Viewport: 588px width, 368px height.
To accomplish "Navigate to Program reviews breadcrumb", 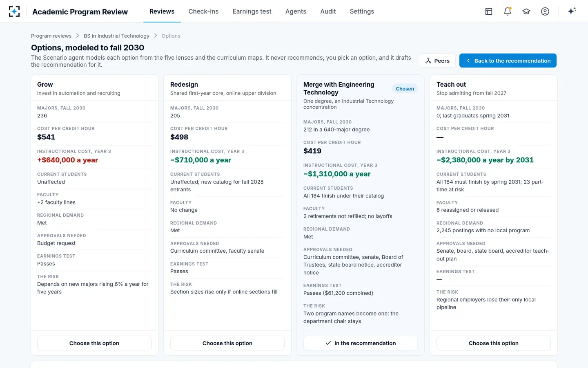I will coord(51,36).
